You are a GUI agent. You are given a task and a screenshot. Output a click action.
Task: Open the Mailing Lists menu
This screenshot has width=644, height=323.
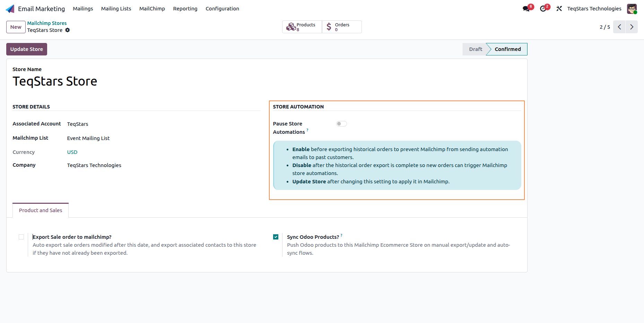click(116, 9)
